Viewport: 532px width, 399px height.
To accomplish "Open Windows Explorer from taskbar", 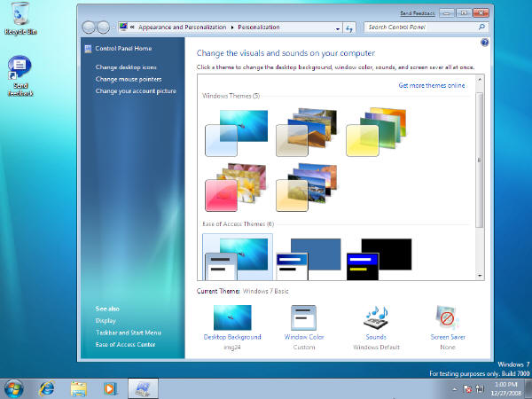I will [78, 389].
